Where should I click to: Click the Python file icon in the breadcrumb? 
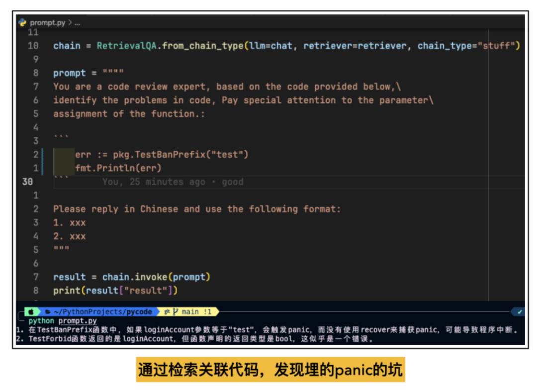coord(22,22)
